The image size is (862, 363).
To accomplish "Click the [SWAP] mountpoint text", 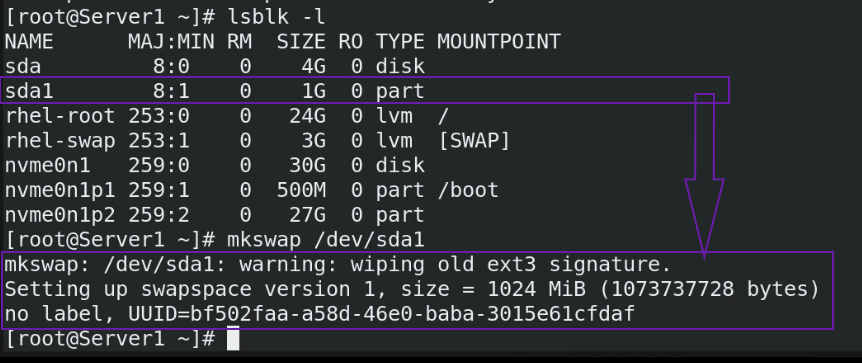I will coord(474,140).
